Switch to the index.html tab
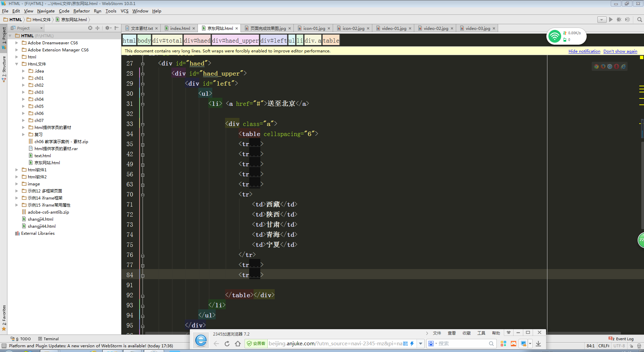Viewport: 644px width, 352px height. [180, 29]
